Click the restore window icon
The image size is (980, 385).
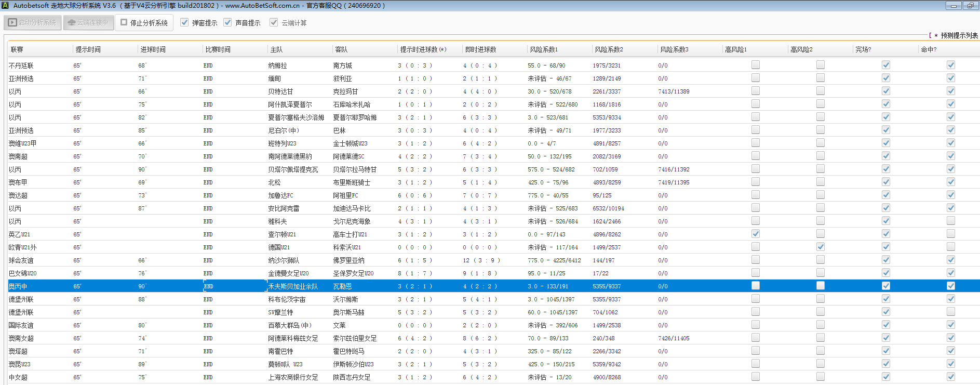[970, 6]
